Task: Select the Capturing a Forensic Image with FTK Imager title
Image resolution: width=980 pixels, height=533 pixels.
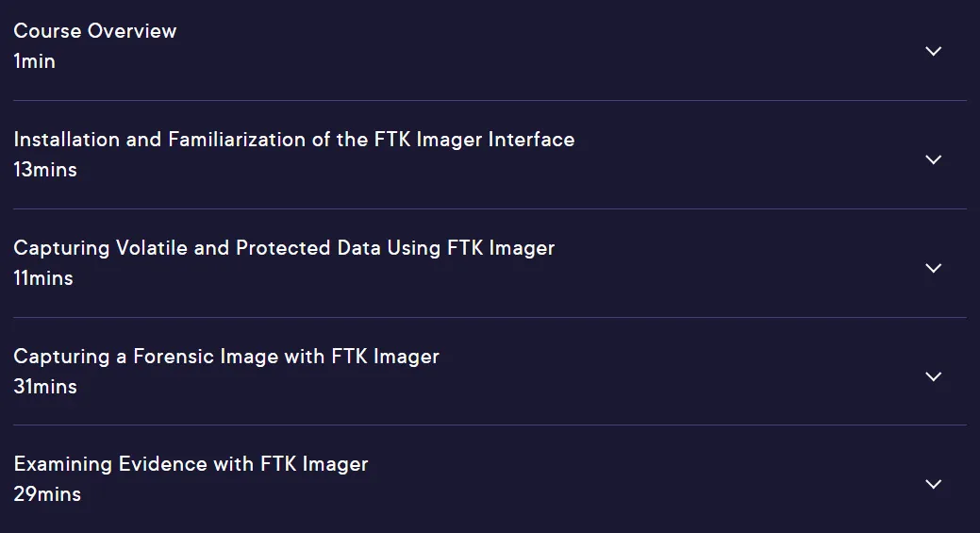Action: [x=226, y=357]
